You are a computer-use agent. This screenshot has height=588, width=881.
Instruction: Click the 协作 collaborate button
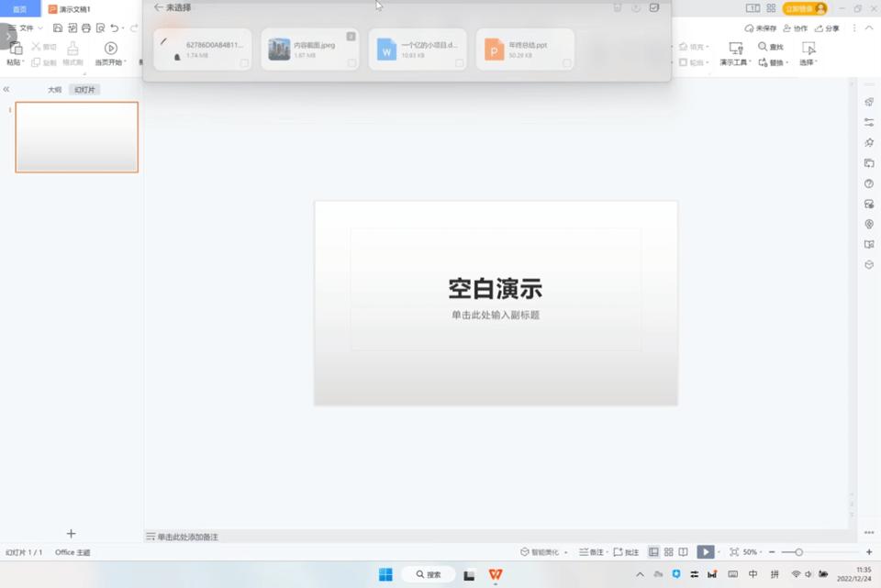coord(797,28)
